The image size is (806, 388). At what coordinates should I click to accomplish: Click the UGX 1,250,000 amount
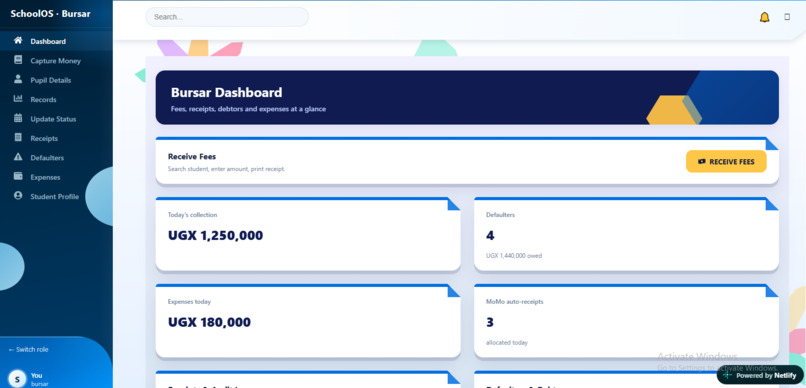point(215,236)
